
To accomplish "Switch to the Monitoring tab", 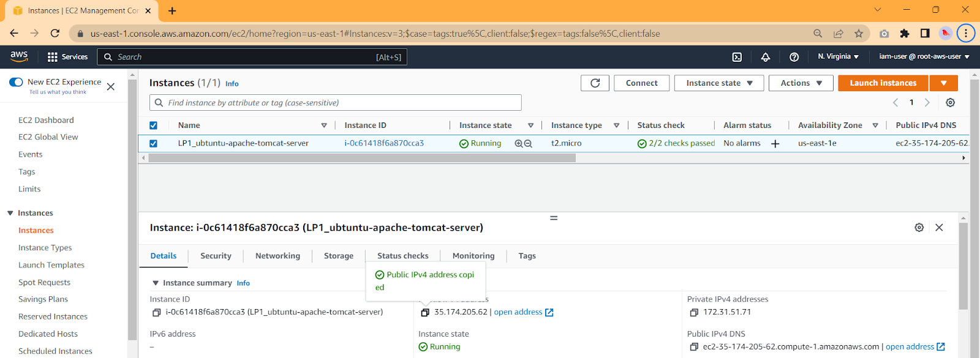I will click(473, 256).
